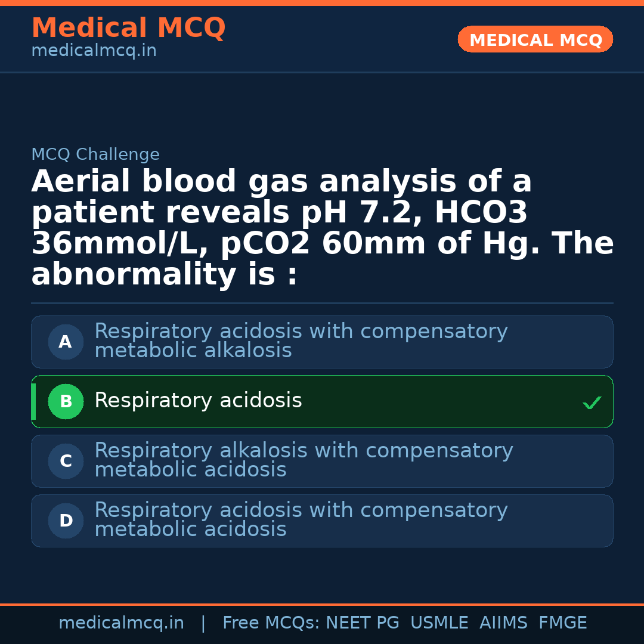
Task: Choose 'Respiratory alkalosis with compensatory metabolic acidosis'
Action: coord(303,460)
